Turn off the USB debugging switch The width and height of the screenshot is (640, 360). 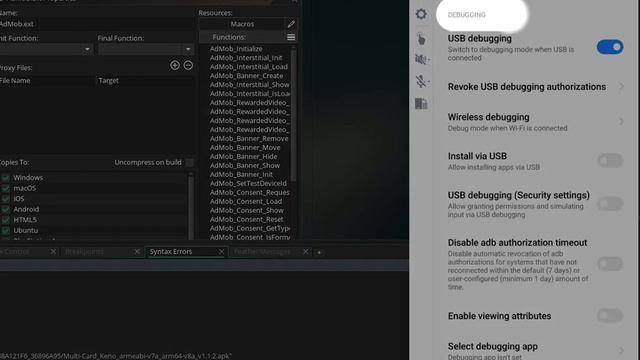point(610,47)
